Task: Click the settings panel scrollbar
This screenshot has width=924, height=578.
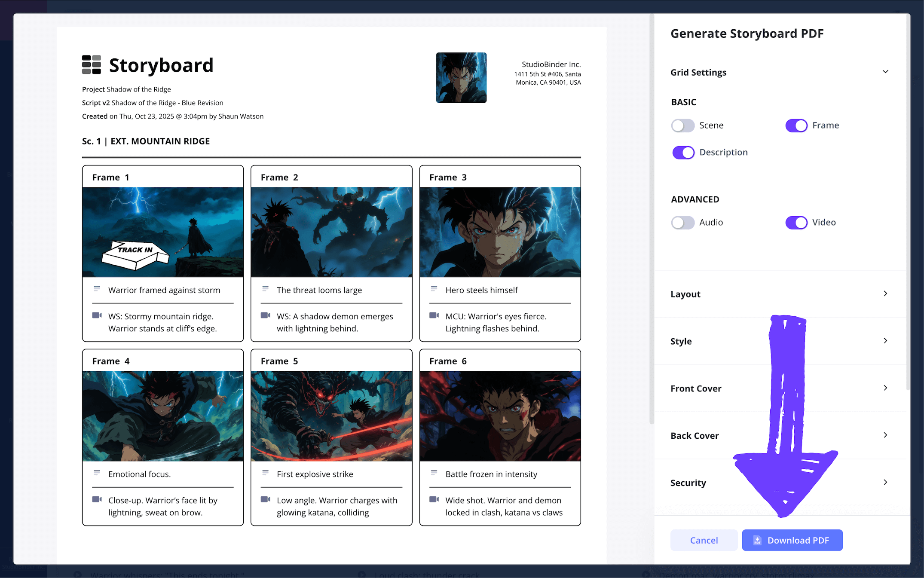Action: click(x=908, y=202)
